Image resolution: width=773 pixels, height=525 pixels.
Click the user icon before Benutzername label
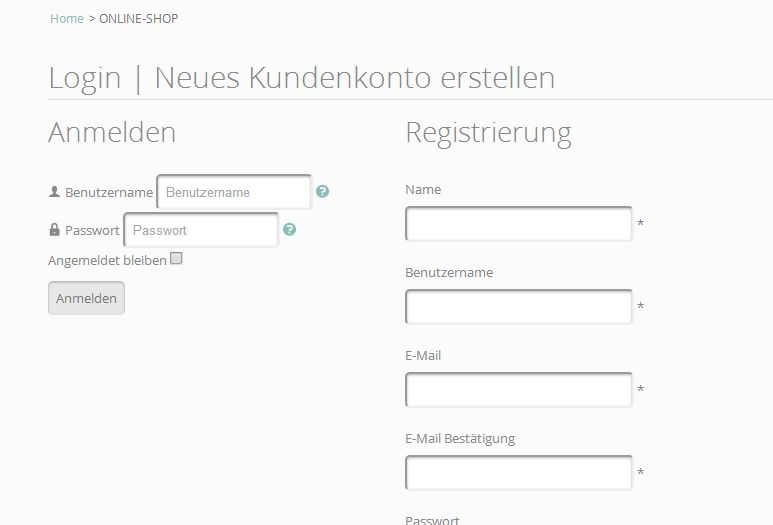(55, 192)
